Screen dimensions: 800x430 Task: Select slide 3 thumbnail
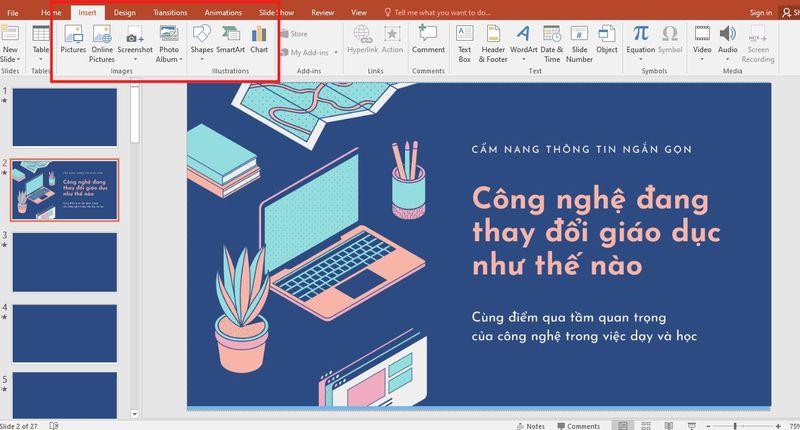tap(65, 262)
